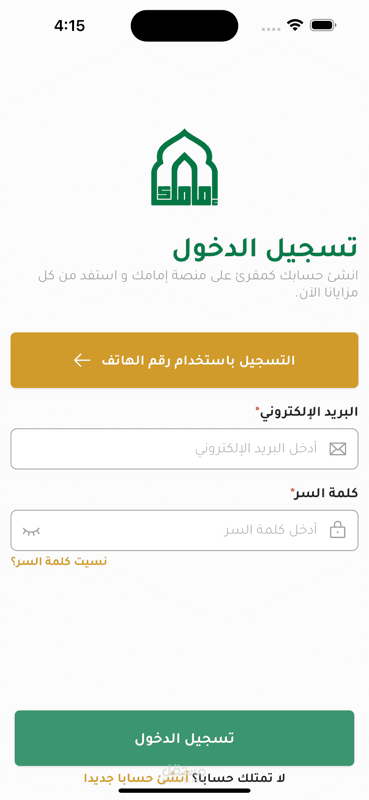Focus the أدخل البريد الإلكتروني email input
369x800 pixels.
(x=184, y=449)
